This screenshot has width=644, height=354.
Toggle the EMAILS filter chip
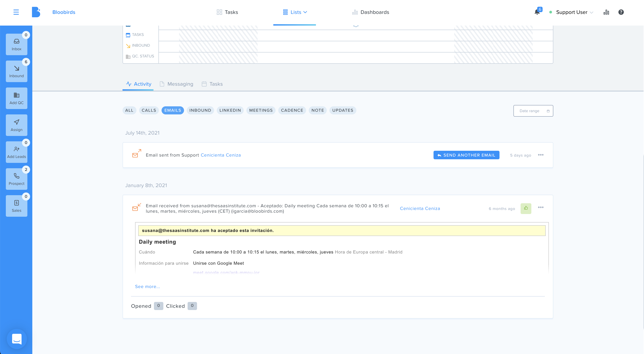[173, 110]
